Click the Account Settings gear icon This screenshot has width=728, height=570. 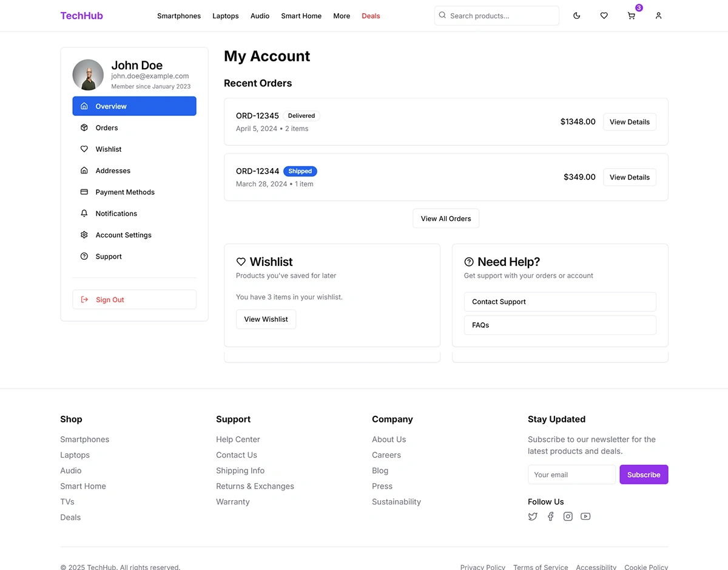point(84,235)
